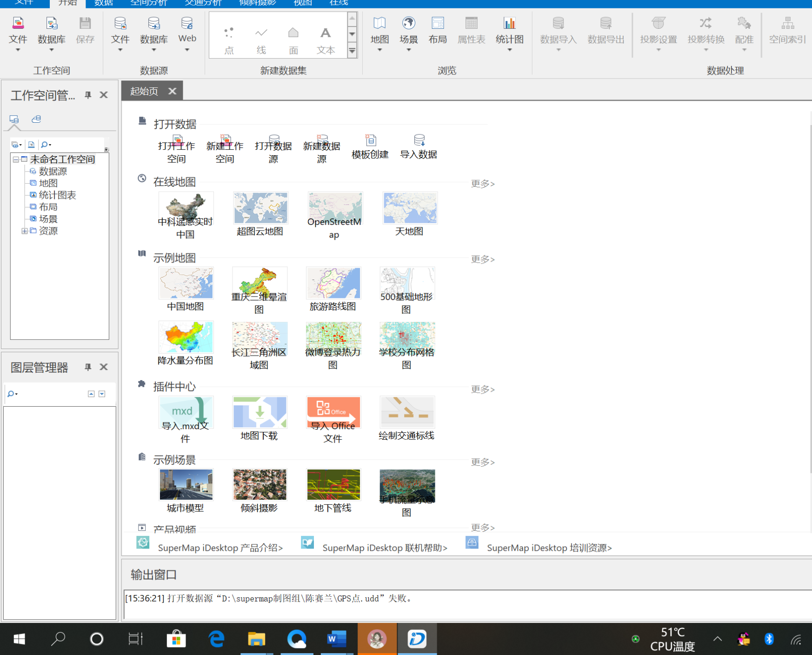Toggle pin on 图层管理器 panel
This screenshot has width=812, height=655.
coord(88,367)
